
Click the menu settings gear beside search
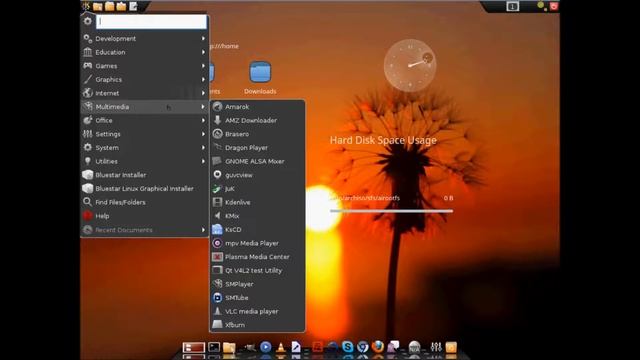[88, 21]
